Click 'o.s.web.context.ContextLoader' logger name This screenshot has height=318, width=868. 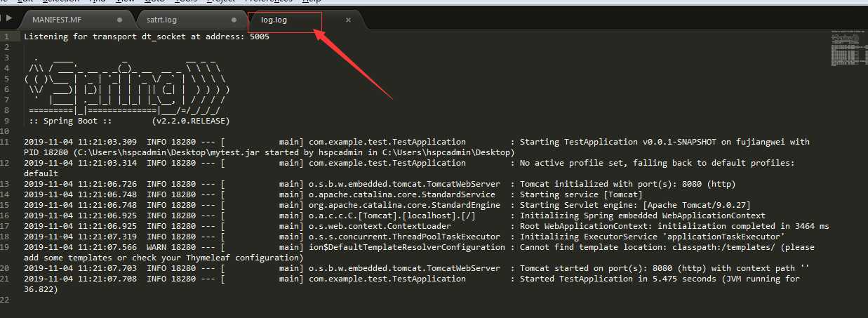380,226
